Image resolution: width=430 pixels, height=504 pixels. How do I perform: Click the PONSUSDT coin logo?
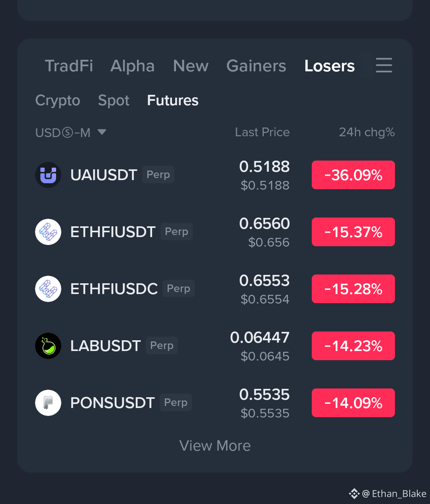[48, 403]
